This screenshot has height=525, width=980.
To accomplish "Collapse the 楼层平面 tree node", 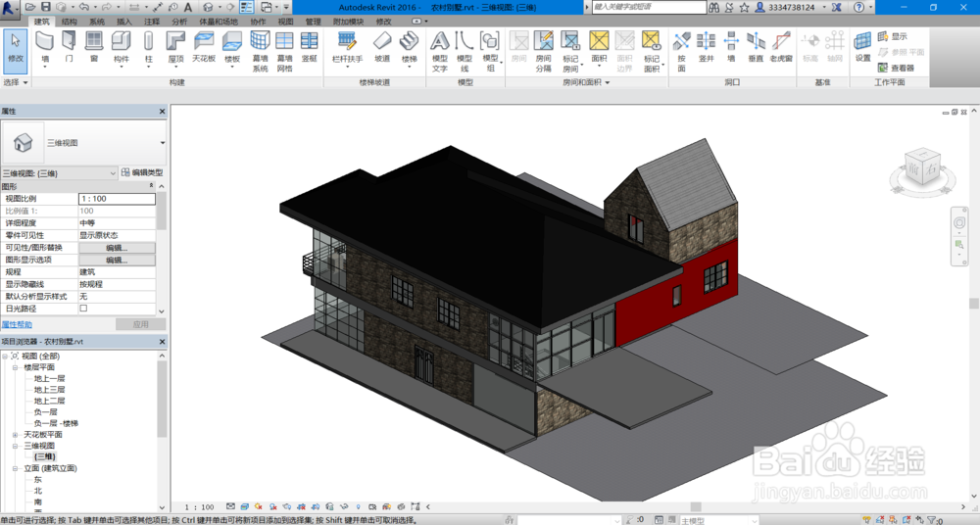I will 15,367.
